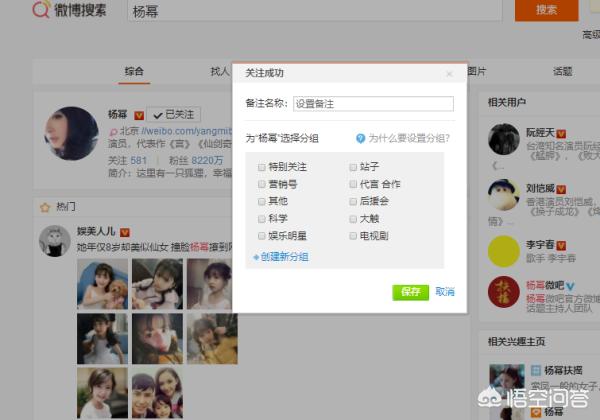This screenshot has height=420, width=600.
Task: Click the 阮经天 username
Action: tap(540, 133)
